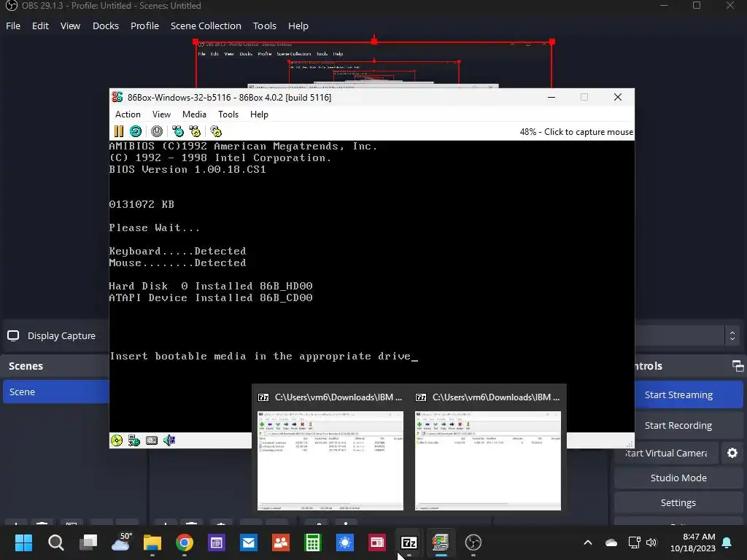This screenshot has width=747, height=560.
Task: Open the red News app on the taskbar
Action: pyautogui.click(x=377, y=542)
